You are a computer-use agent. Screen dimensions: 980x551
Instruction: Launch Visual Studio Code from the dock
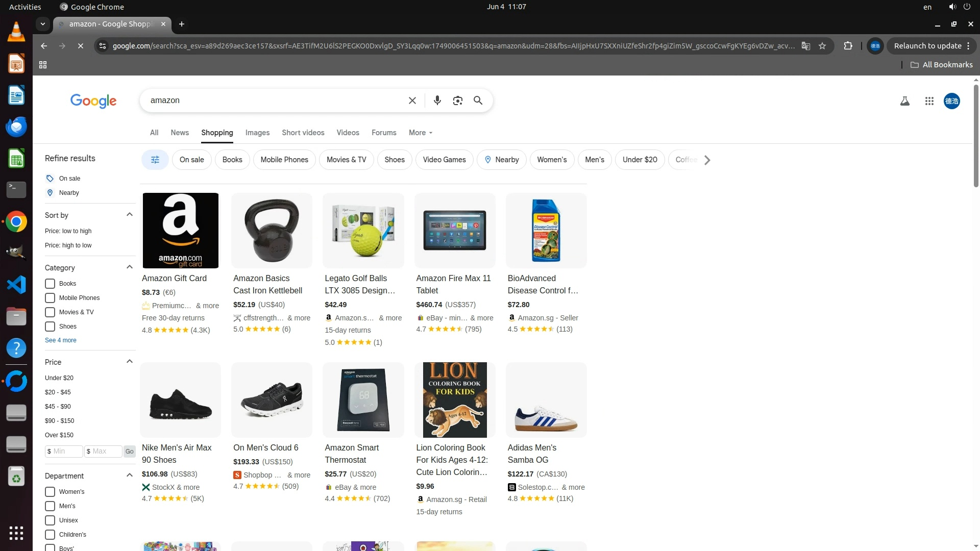(x=16, y=284)
